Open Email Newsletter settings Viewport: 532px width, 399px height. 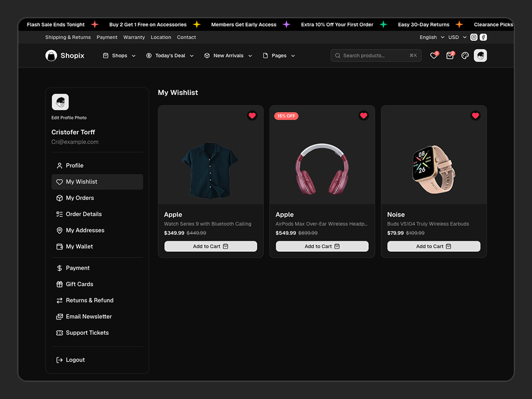(x=97, y=317)
